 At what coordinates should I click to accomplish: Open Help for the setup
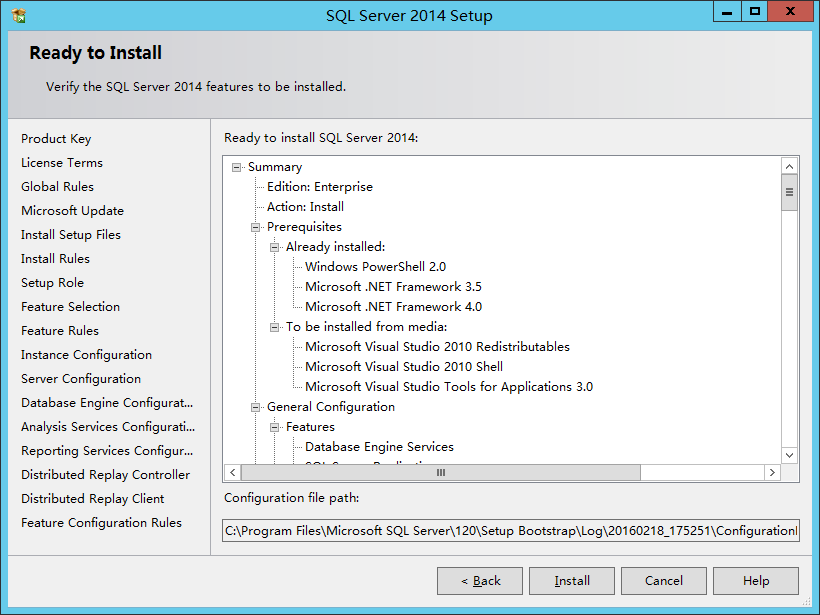[x=756, y=580]
